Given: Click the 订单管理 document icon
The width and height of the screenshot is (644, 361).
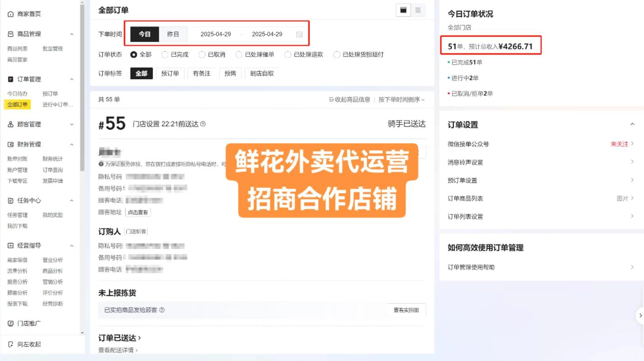Looking at the screenshot, I should (10, 79).
